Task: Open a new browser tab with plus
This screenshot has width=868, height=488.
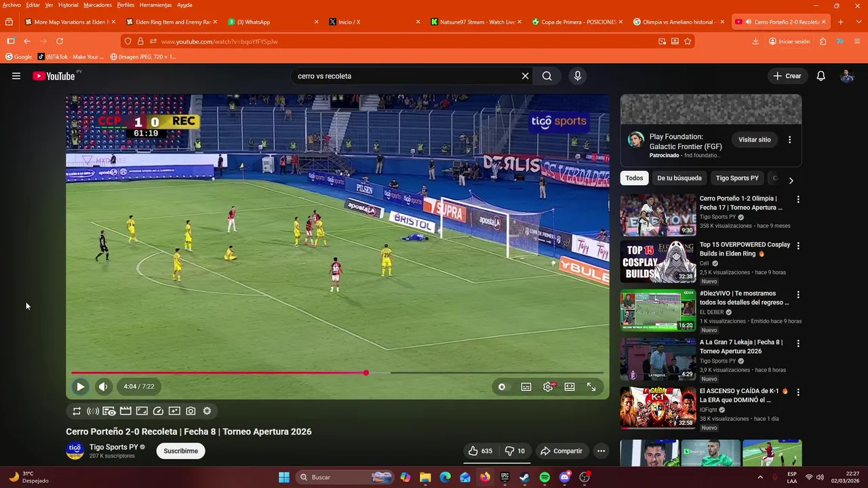Action: [x=840, y=22]
